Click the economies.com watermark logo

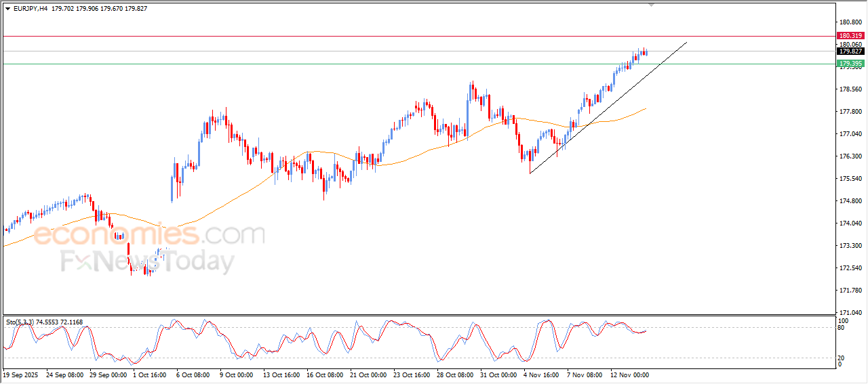click(x=149, y=235)
